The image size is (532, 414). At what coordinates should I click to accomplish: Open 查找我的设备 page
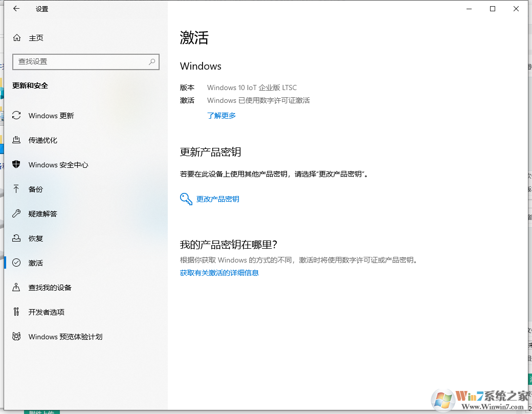pyautogui.click(x=50, y=288)
